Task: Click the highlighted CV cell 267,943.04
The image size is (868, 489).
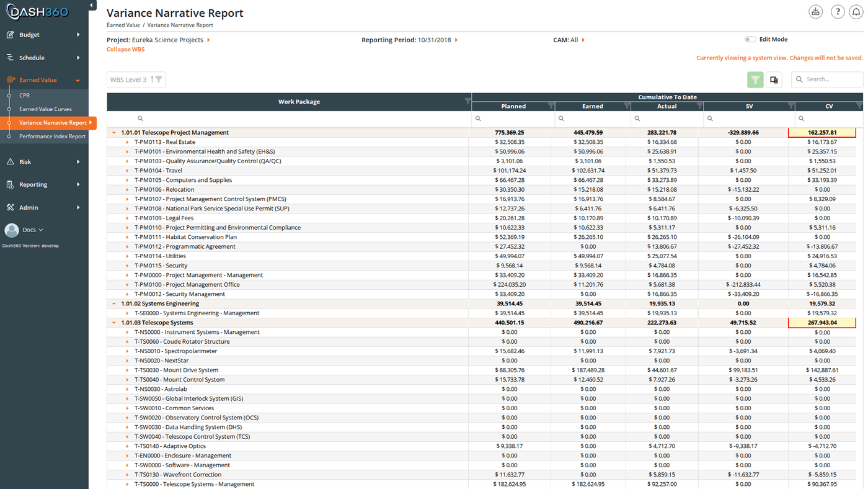Action: pyautogui.click(x=822, y=323)
